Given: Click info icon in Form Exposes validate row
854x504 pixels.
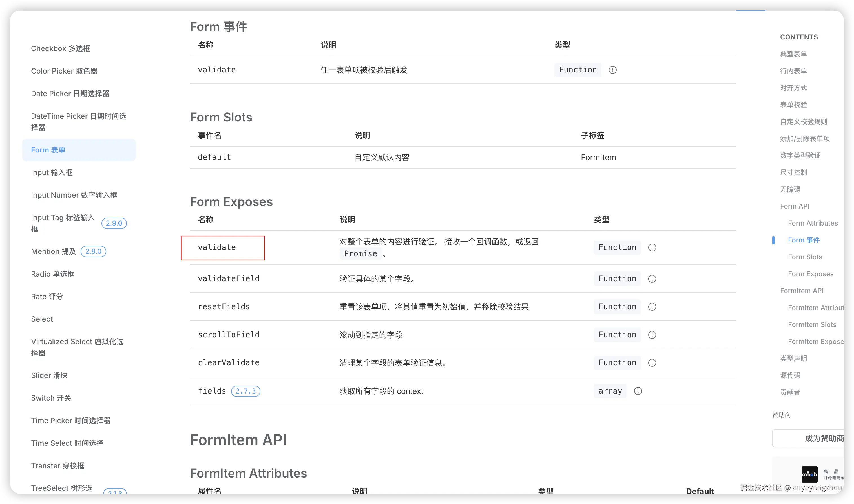Looking at the screenshot, I should pos(652,247).
